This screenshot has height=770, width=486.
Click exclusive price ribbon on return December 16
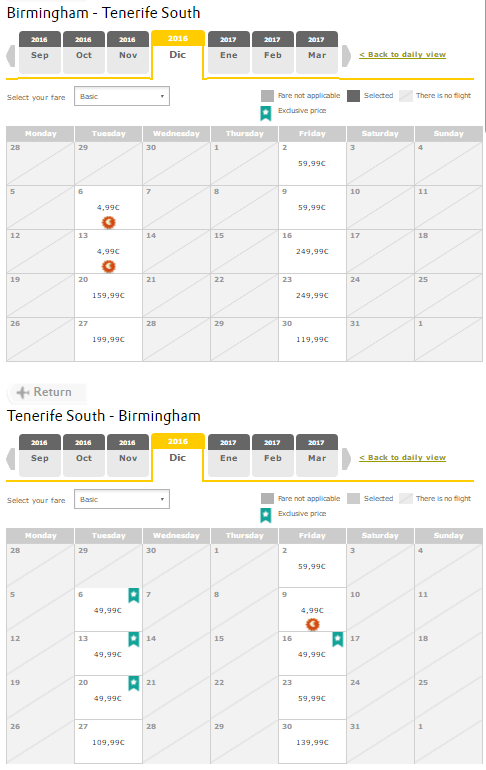click(338, 639)
